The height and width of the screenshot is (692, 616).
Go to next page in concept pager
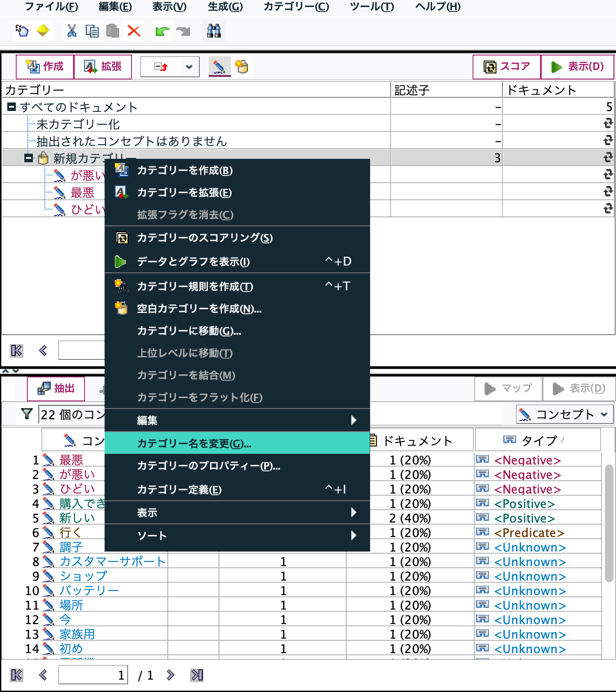170,675
